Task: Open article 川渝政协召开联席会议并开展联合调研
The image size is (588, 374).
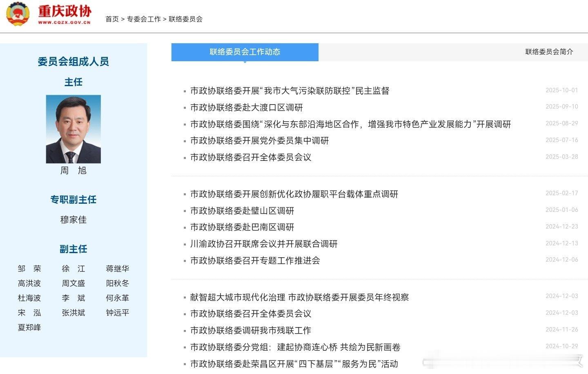Action: coord(264,244)
